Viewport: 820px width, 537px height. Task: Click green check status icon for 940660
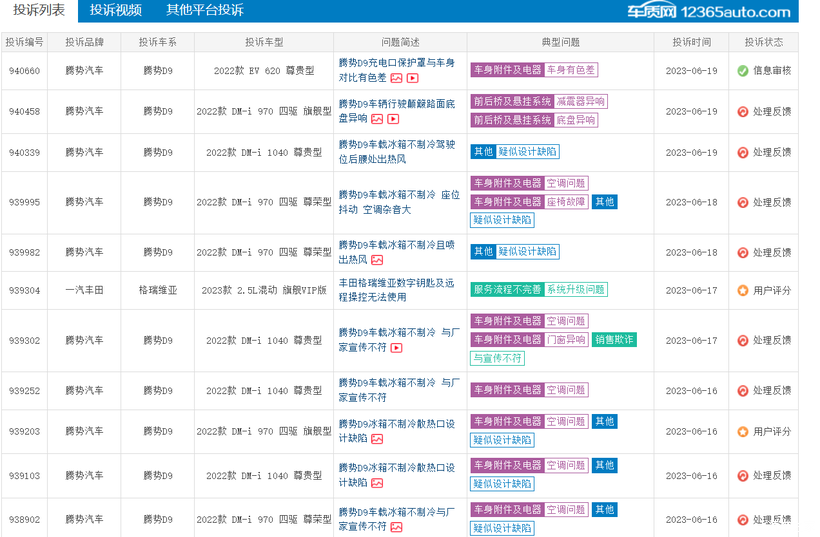coord(742,71)
